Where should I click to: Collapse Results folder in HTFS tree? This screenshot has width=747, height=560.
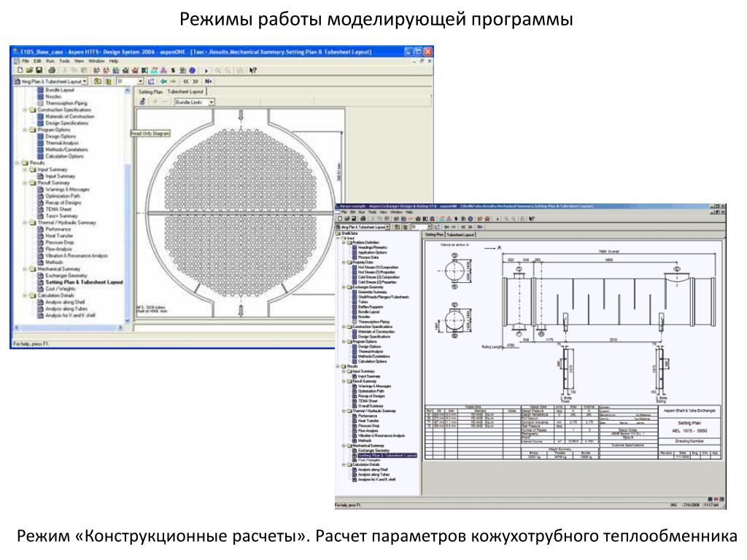click(18, 163)
